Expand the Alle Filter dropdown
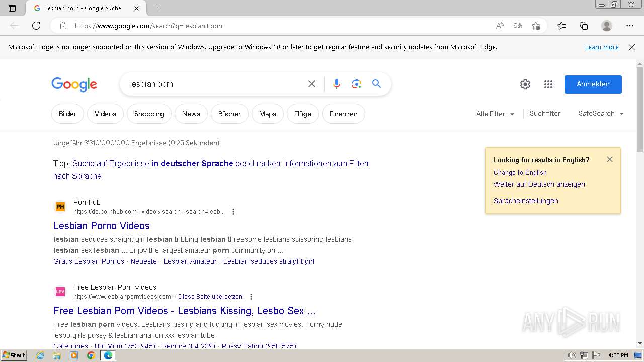 coord(496,114)
